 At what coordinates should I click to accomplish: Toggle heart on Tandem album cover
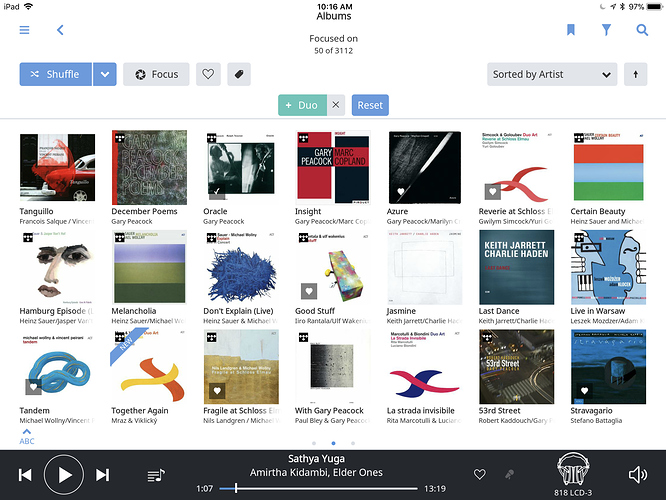(34, 387)
